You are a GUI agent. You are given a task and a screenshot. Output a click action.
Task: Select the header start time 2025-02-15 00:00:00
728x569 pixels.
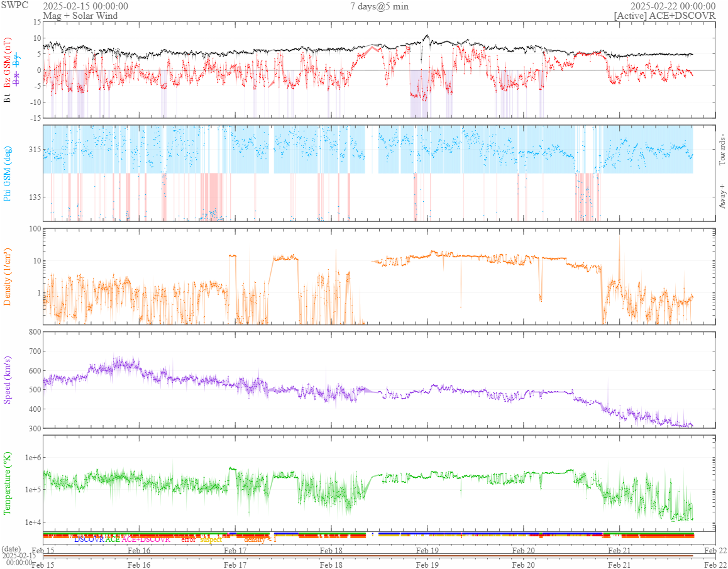[85, 6]
